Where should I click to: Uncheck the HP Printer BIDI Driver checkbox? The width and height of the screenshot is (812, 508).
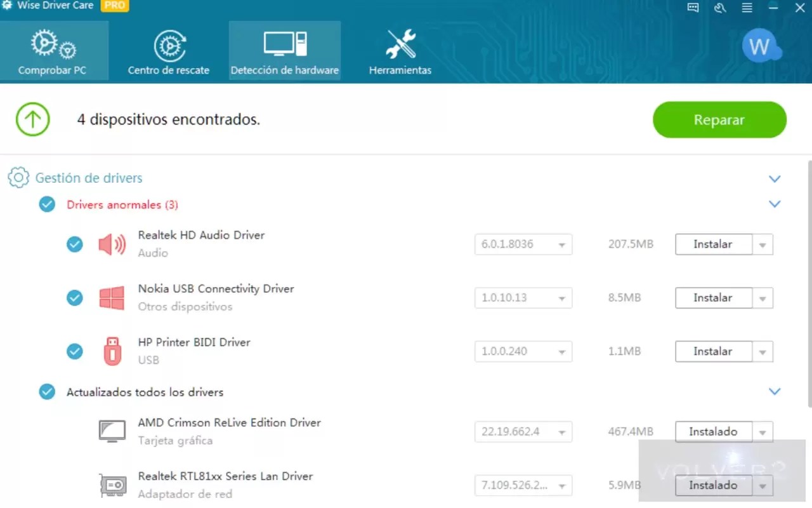[75, 351]
